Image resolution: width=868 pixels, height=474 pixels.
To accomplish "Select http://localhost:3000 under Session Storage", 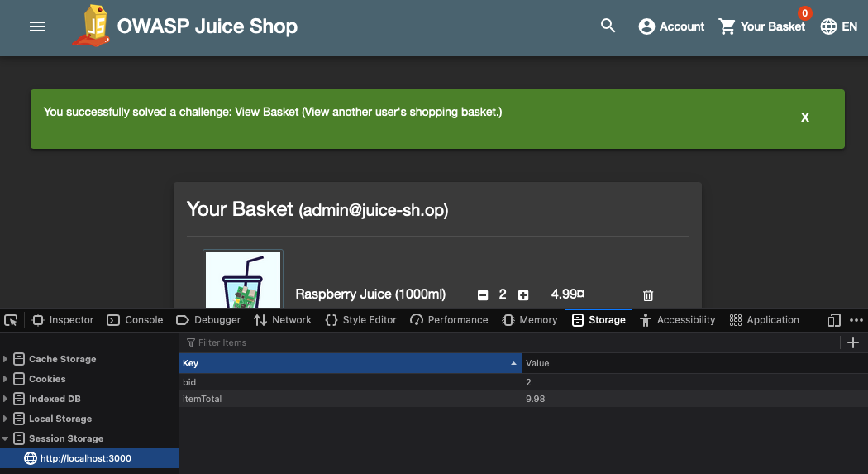I will click(89, 458).
